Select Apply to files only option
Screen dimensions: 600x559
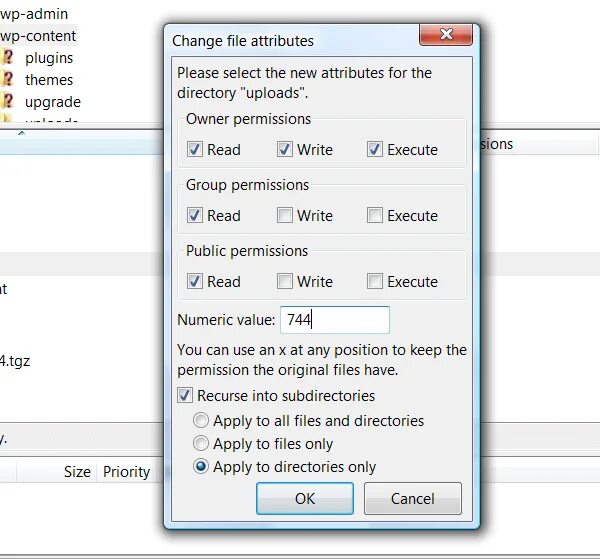201,443
